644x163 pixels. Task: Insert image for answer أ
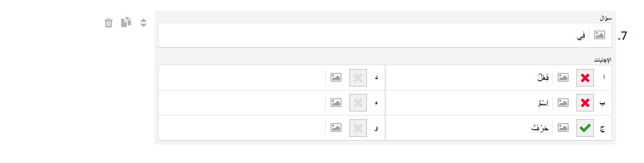[x=563, y=78]
